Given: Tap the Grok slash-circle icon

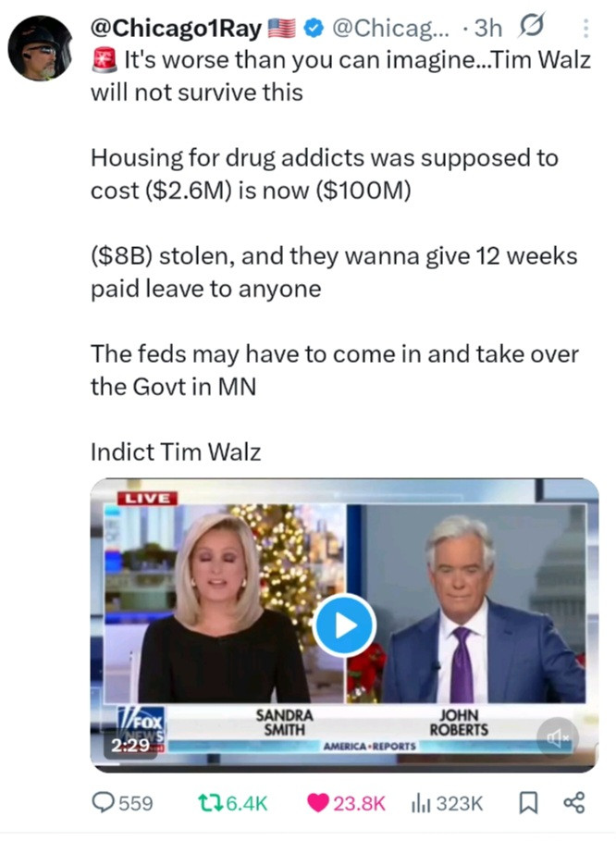Looking at the screenshot, I should [x=532, y=26].
